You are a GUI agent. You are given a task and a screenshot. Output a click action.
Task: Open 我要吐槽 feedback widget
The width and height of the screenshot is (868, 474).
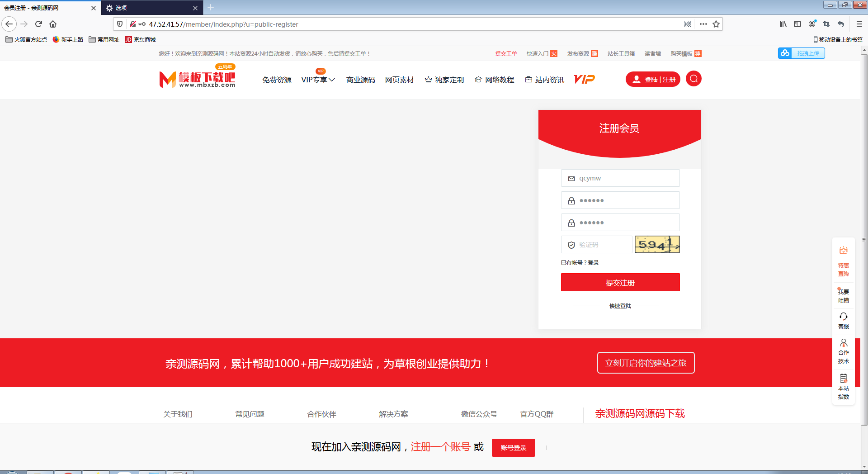(x=843, y=295)
